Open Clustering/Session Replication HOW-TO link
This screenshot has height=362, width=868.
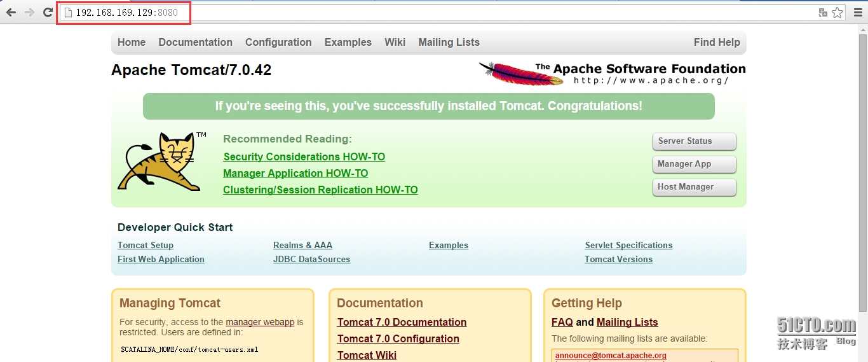pyautogui.click(x=320, y=190)
